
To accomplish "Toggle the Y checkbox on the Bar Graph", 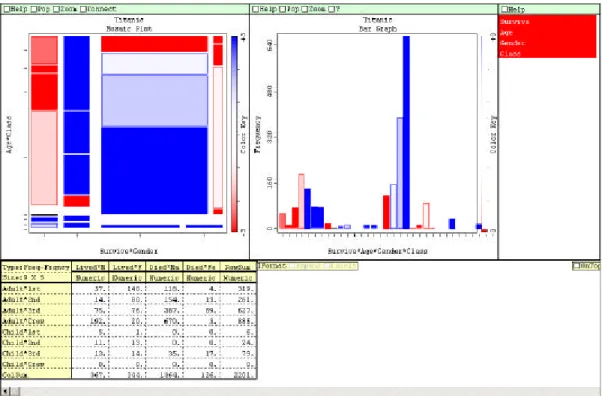I will (332, 9).
